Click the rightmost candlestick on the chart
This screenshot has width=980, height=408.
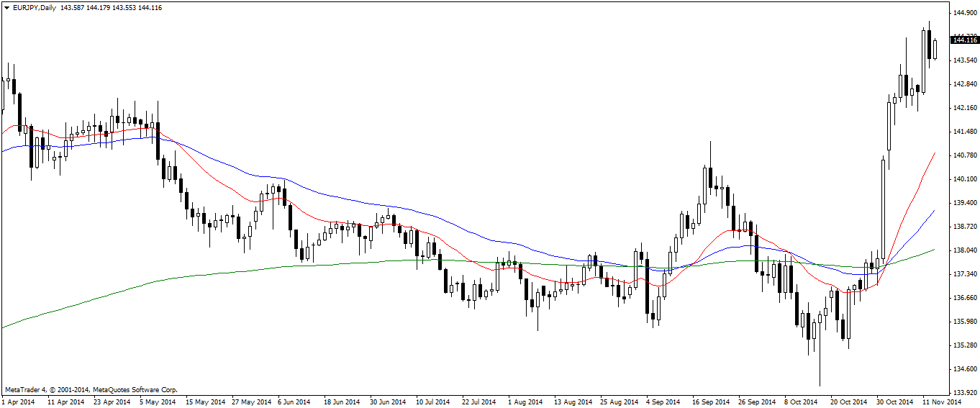(x=935, y=49)
